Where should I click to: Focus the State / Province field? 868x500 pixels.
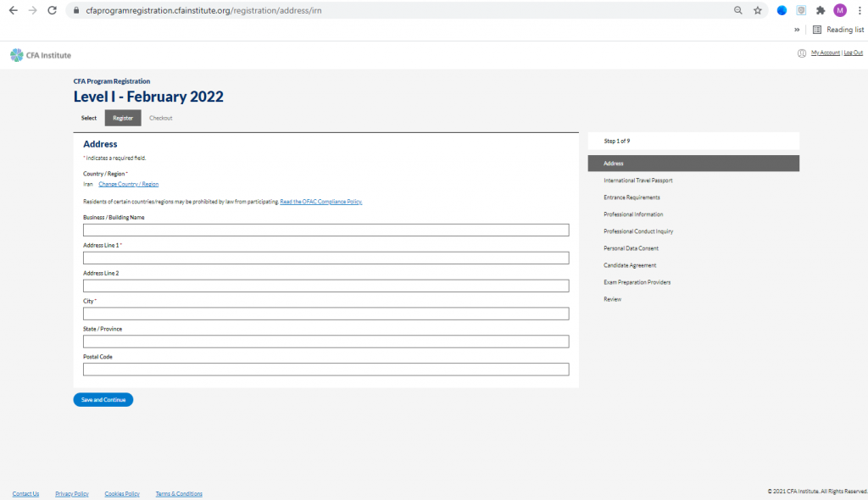pos(326,342)
